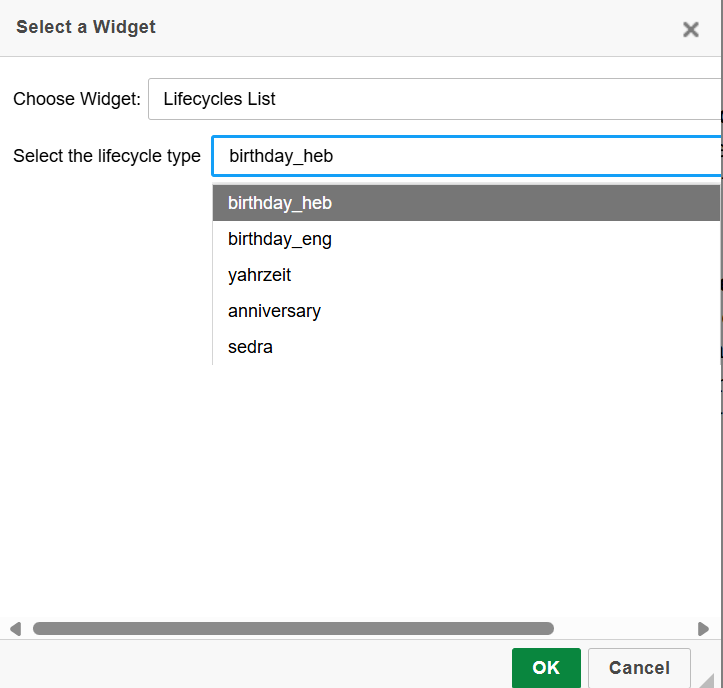Click the "Lifecycles List" text in widget field

point(220,99)
